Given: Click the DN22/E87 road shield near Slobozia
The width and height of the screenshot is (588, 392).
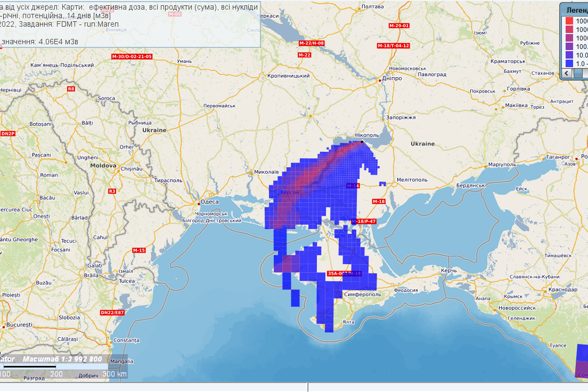Looking at the screenshot, I should coord(112,313).
